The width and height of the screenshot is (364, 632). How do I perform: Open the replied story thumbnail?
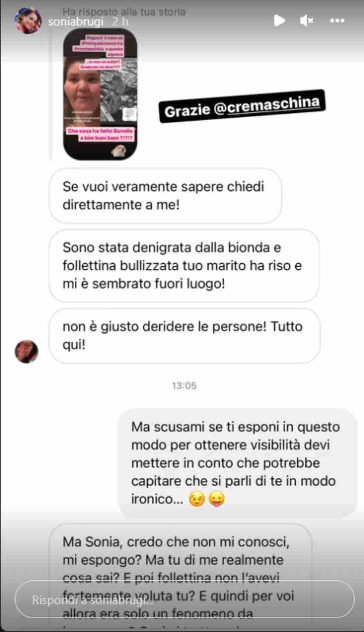(101, 94)
